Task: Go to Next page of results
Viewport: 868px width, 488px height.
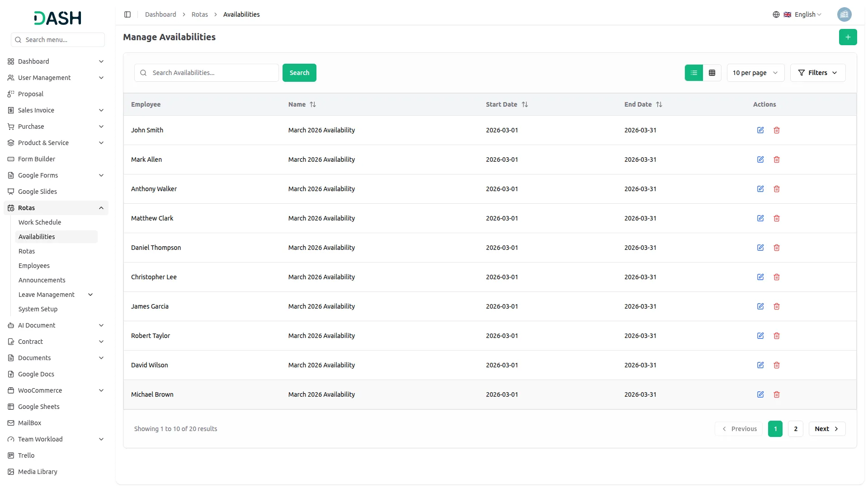Action: point(826,429)
